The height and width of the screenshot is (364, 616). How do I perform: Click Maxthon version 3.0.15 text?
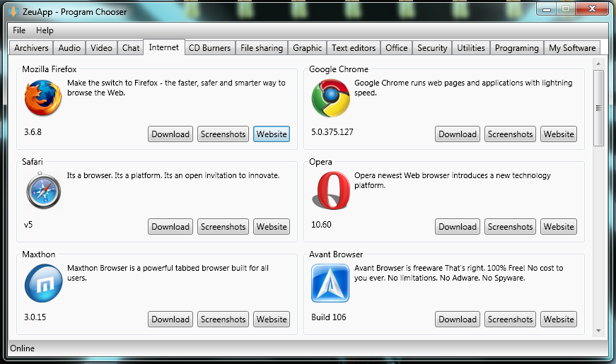(x=35, y=317)
